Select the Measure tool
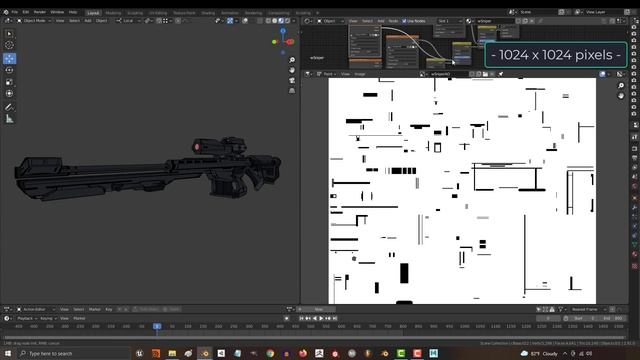 pos(9,119)
